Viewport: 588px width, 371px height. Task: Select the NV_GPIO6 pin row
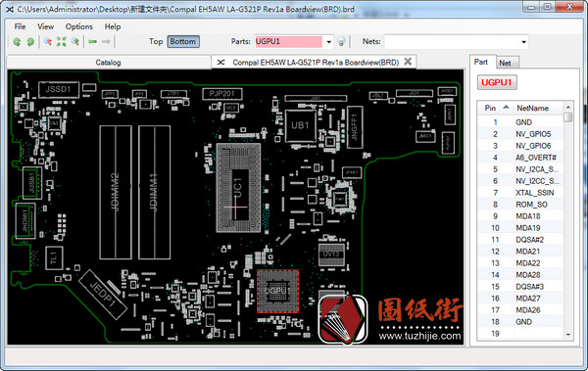point(520,146)
